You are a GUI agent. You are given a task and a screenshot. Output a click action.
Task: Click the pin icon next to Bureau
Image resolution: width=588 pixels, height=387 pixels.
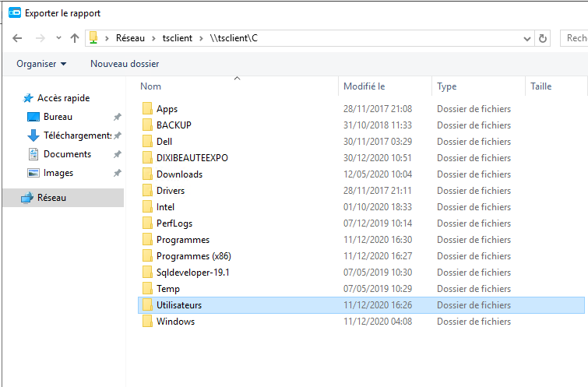click(x=118, y=117)
